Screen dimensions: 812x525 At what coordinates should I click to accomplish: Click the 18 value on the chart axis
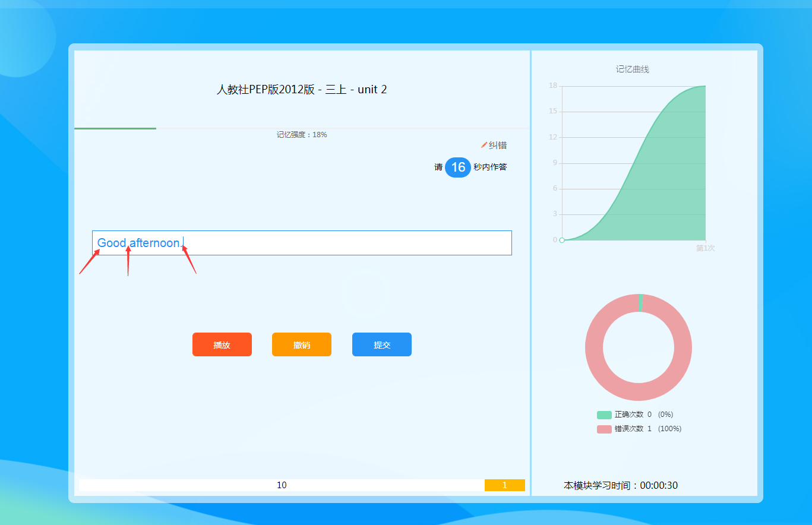553,86
